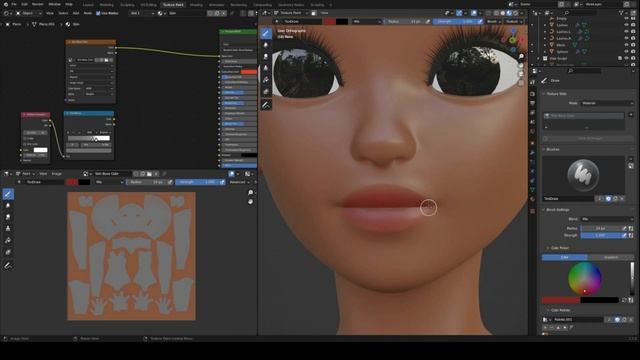Hide the Lashes.L object with its eye icon

point(627,31)
